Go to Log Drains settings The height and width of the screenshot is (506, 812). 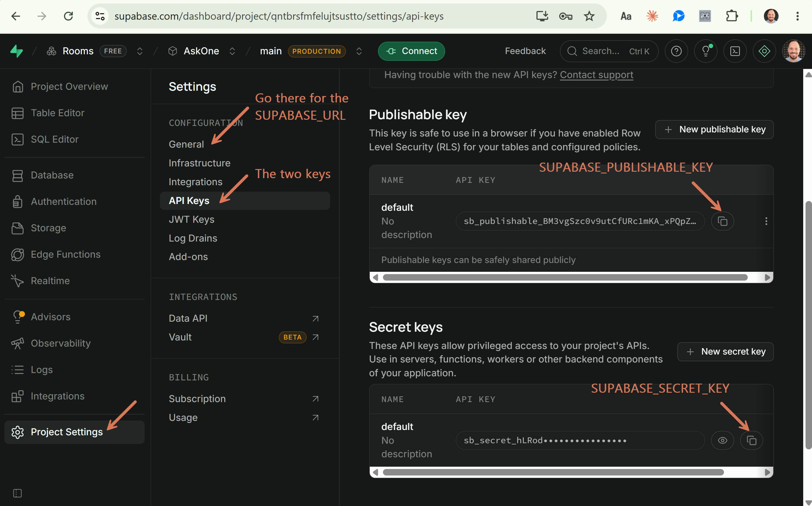coord(193,238)
